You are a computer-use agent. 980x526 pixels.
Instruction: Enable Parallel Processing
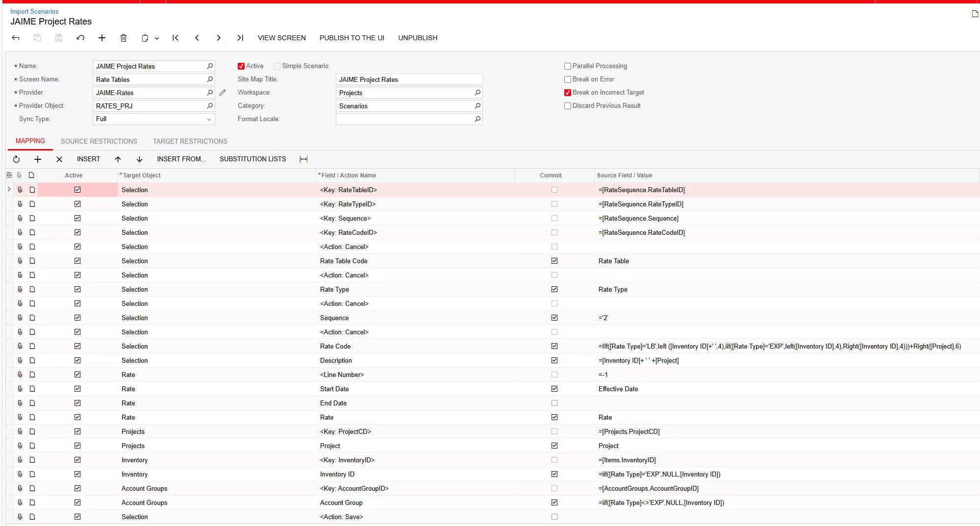tap(568, 66)
